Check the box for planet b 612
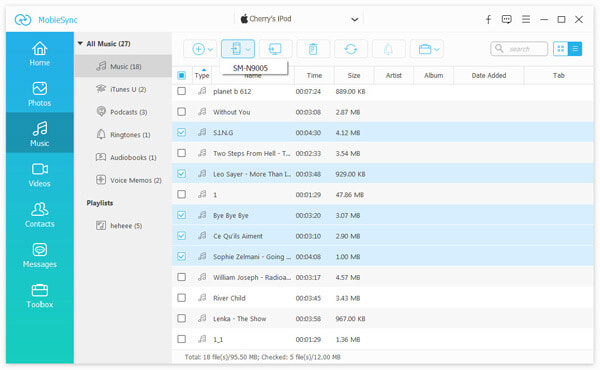 (182, 91)
